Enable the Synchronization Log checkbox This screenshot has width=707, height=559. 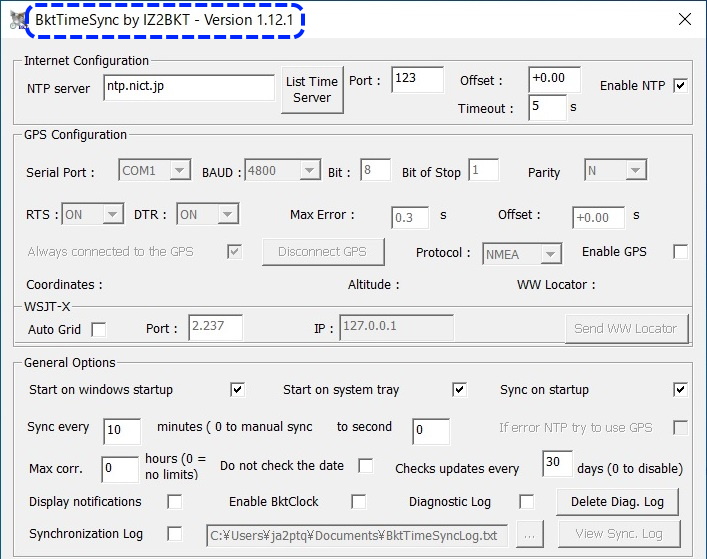click(x=174, y=534)
